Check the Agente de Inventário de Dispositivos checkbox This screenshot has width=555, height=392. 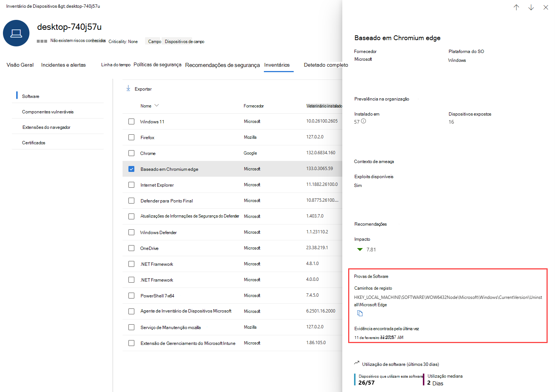pos(131,311)
